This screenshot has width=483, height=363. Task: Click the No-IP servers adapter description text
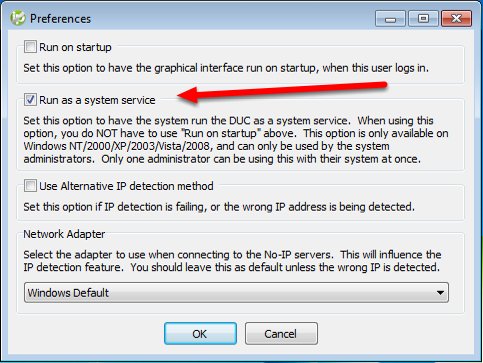tap(232, 261)
